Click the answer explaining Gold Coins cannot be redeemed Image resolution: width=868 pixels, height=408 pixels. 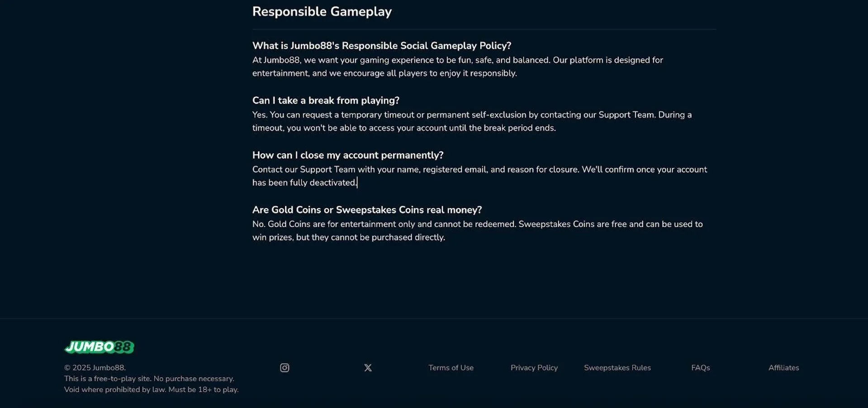[477, 231]
